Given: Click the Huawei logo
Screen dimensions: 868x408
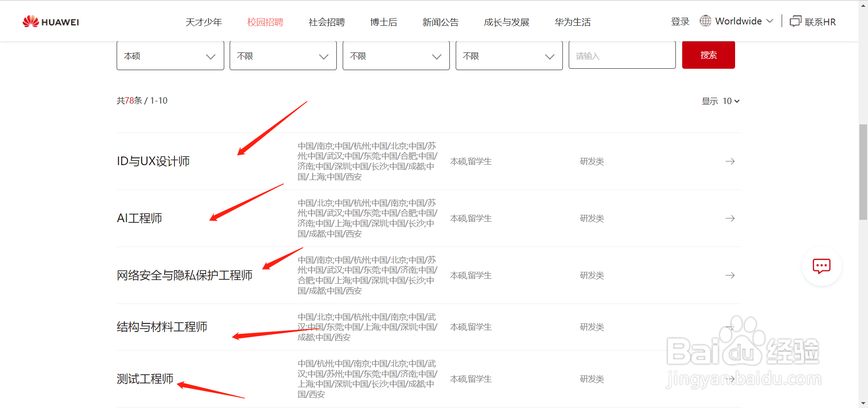Looking at the screenshot, I should (51, 22).
